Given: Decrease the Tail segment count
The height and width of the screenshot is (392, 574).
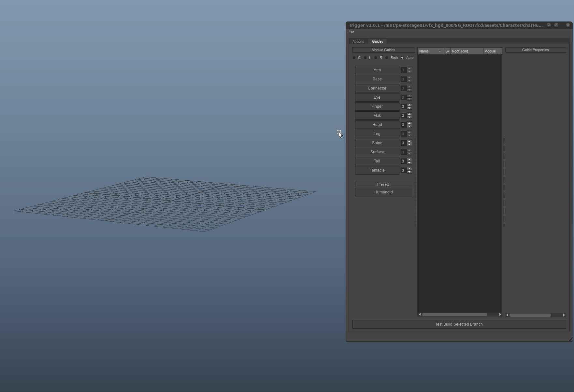Looking at the screenshot, I should point(409,163).
